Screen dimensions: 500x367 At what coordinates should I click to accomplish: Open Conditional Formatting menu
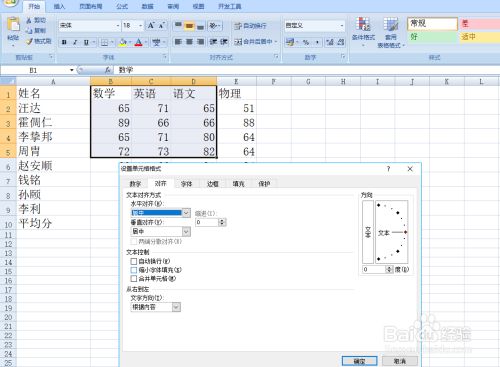363,32
